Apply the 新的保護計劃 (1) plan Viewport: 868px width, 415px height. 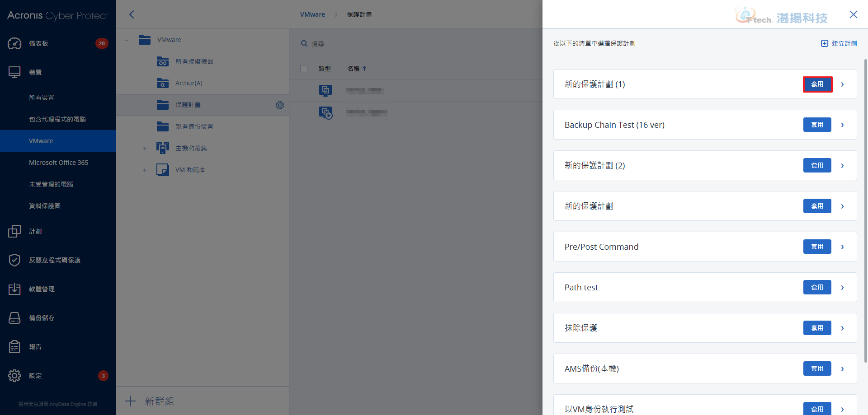pos(817,84)
